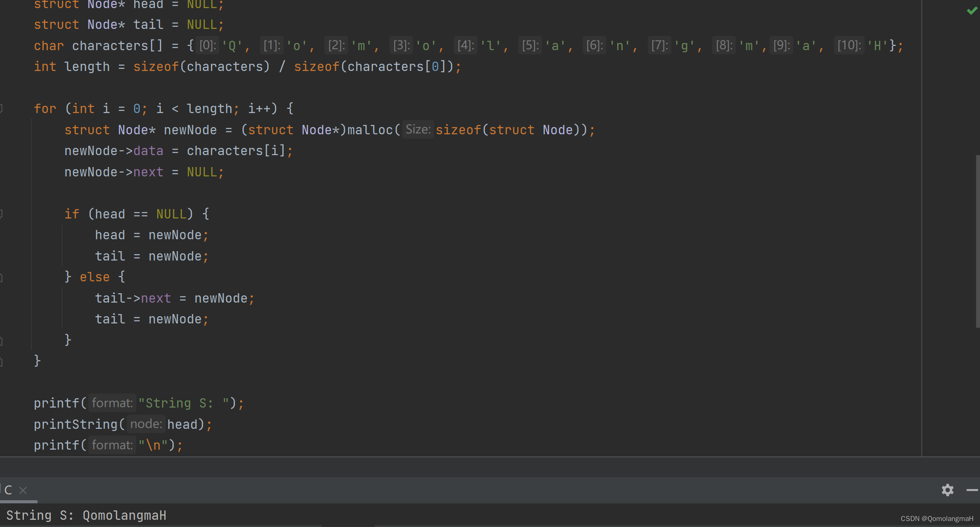Viewport: 980px width, 527px height.
Task: Close the C run tab
Action: pos(23,490)
